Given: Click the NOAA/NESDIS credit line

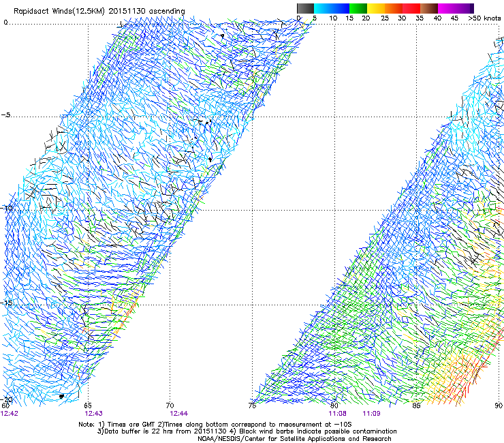Looking at the screenshot, I should click(x=294, y=439).
